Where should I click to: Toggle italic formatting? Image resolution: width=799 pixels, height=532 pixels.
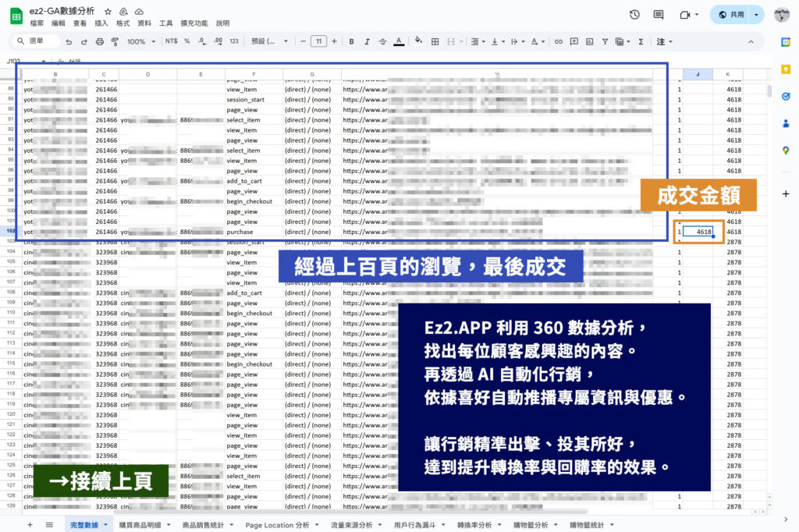coord(367,42)
